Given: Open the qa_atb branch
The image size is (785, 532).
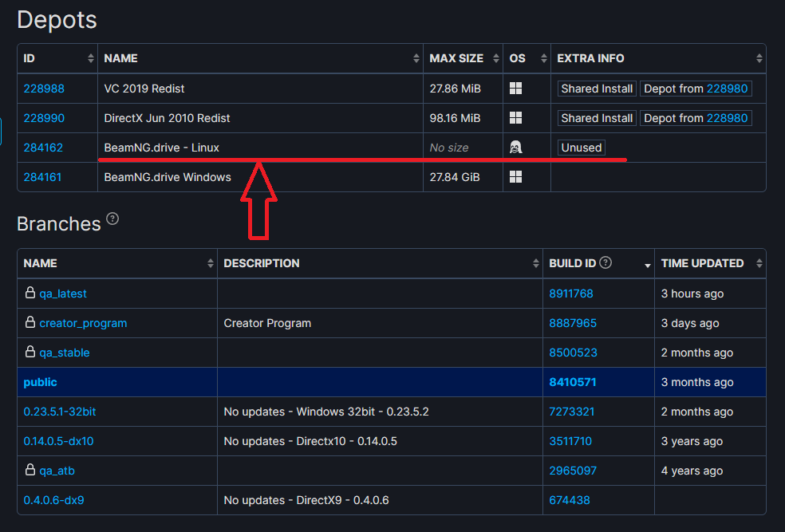Looking at the screenshot, I should pyautogui.click(x=57, y=471).
